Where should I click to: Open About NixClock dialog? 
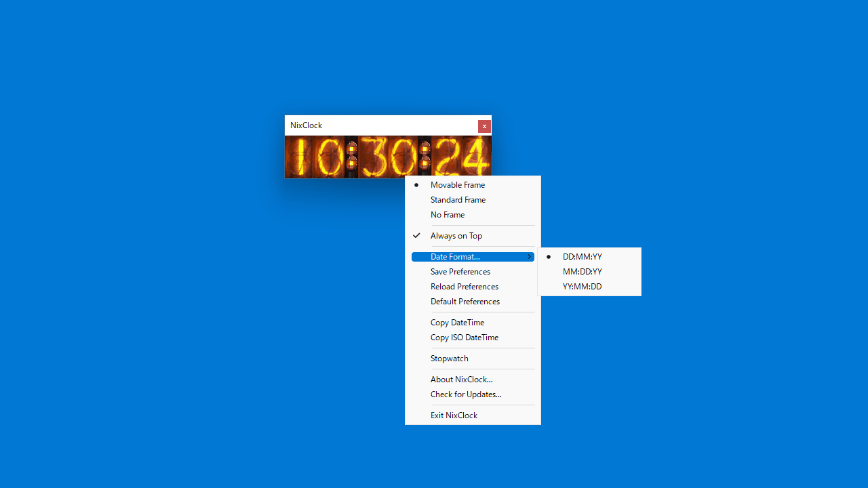473,380
